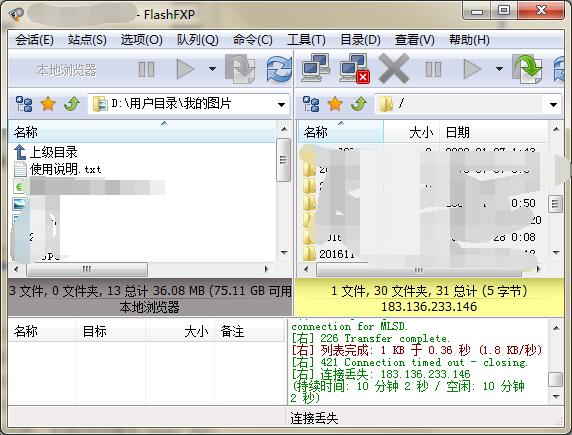Click the local folder tree icon
The image size is (572, 435).
point(24,104)
